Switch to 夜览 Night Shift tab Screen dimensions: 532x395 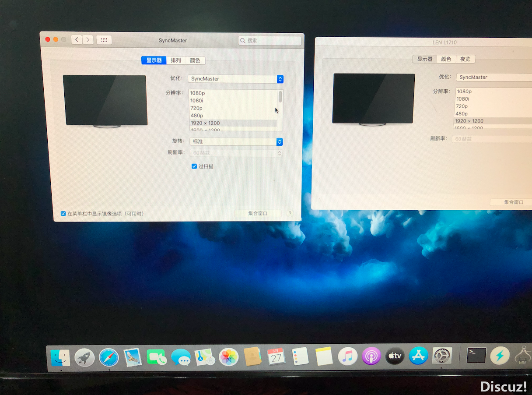[x=465, y=59]
